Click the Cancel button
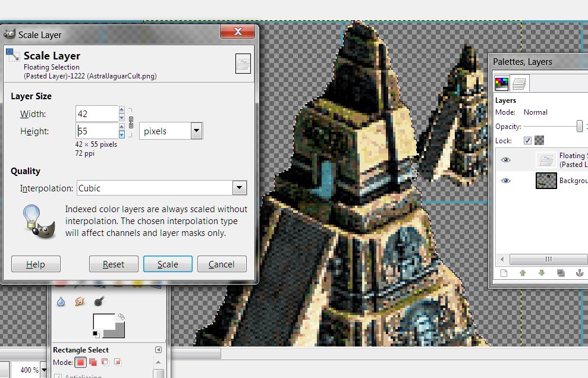 click(222, 264)
